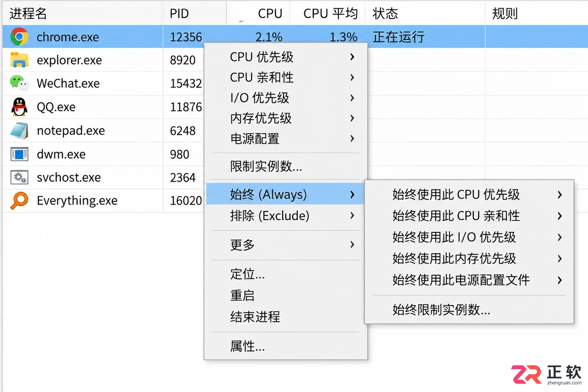
Task: Click the notepad.exe notepad icon
Action: (x=19, y=131)
